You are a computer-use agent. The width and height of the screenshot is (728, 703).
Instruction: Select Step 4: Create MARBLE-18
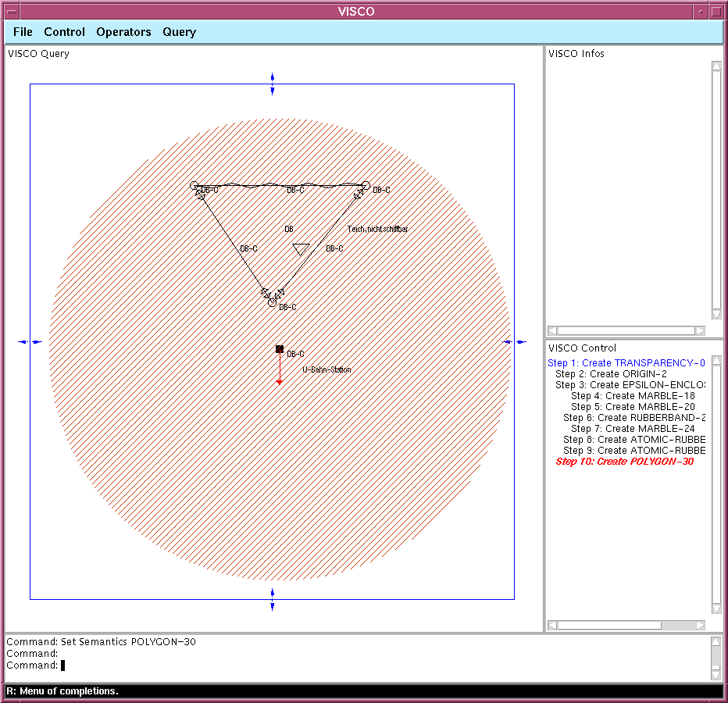coord(633,396)
